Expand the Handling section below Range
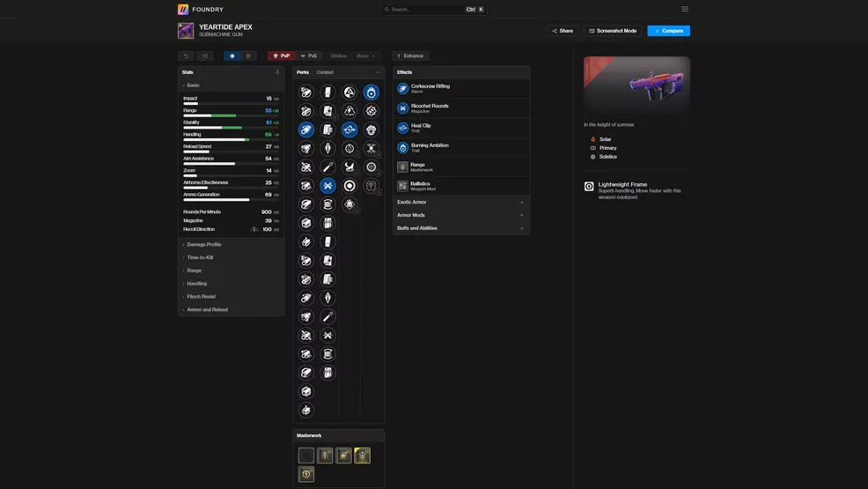 pyautogui.click(x=232, y=284)
